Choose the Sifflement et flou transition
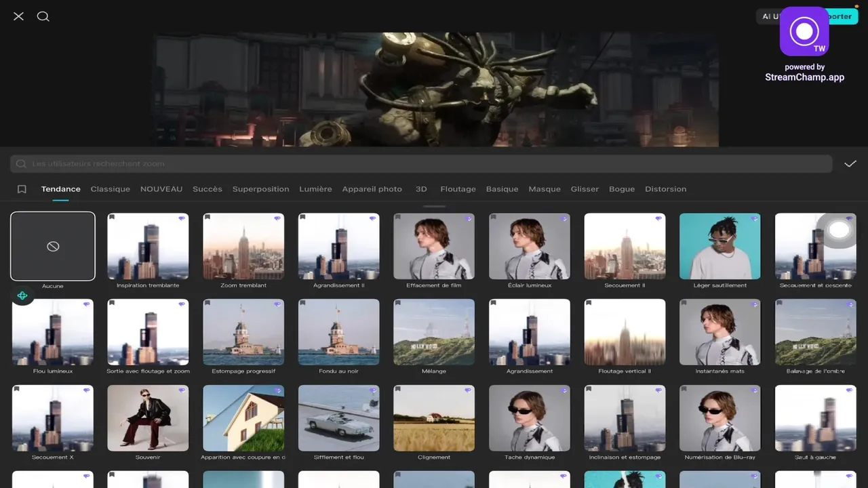This screenshot has width=868, height=488. [x=339, y=418]
